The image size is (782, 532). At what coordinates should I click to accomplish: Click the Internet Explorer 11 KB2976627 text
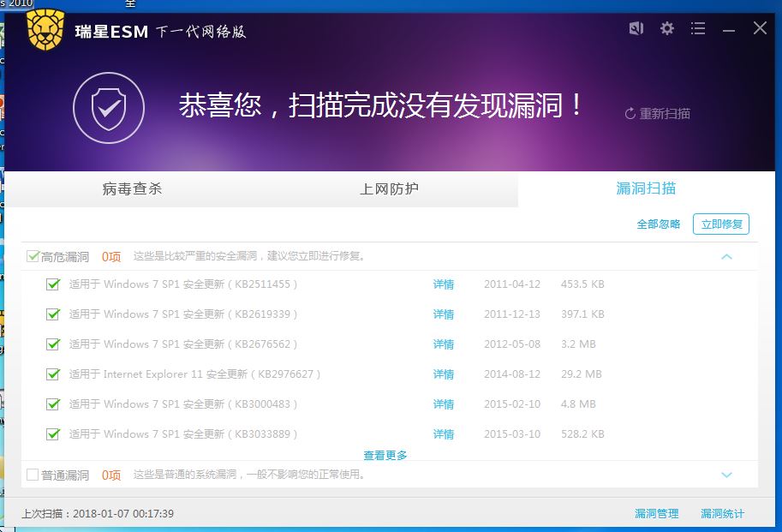(x=194, y=374)
